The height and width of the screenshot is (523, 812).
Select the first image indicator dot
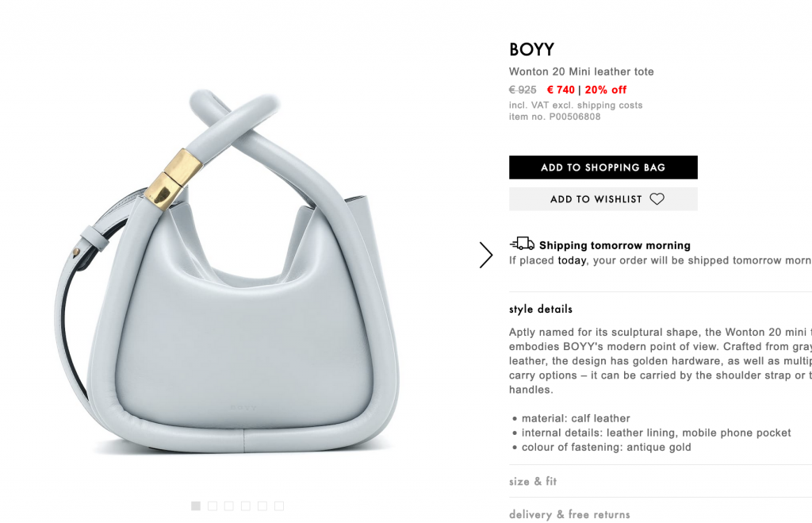[196, 506]
